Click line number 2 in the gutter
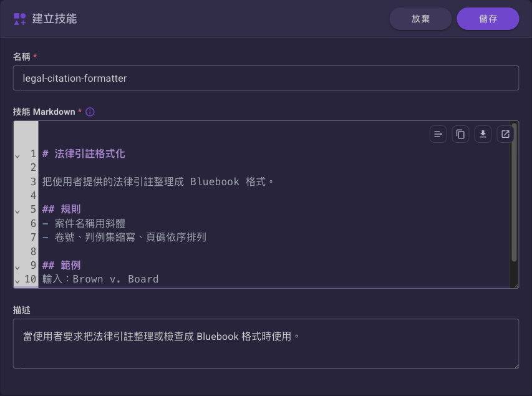 tap(33, 167)
